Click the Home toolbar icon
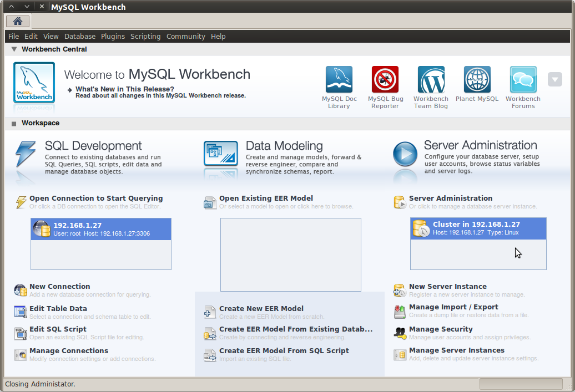 pyautogui.click(x=17, y=21)
